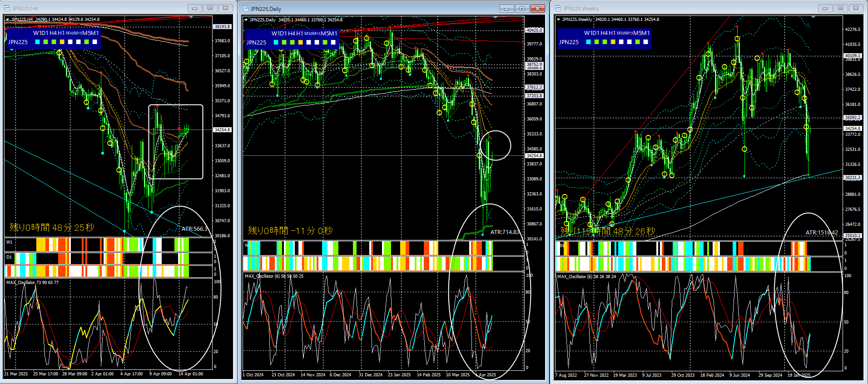The height and width of the screenshot is (384, 868).
Task: Click the triangle beside JPN225,Daily chart header
Action: coord(246,20)
